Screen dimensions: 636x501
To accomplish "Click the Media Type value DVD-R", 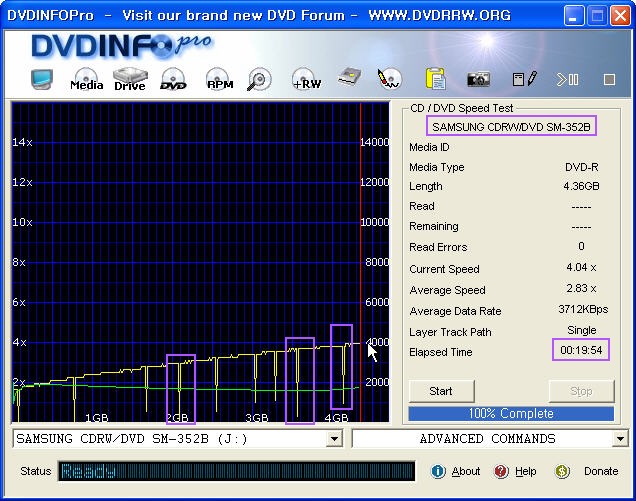I will 582,167.
